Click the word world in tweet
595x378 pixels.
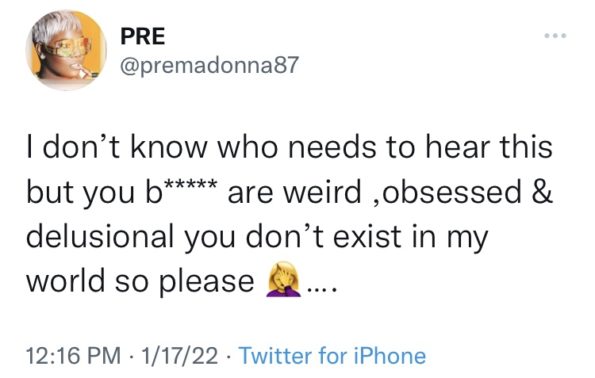coord(65,280)
